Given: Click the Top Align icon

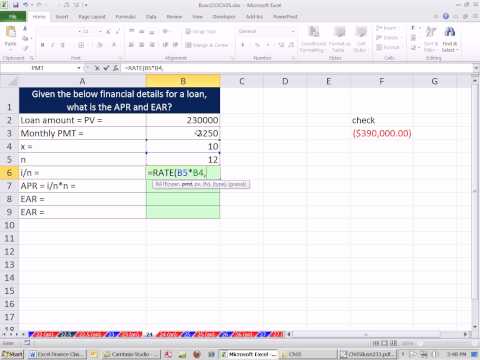Looking at the screenshot, I should tap(131, 31).
